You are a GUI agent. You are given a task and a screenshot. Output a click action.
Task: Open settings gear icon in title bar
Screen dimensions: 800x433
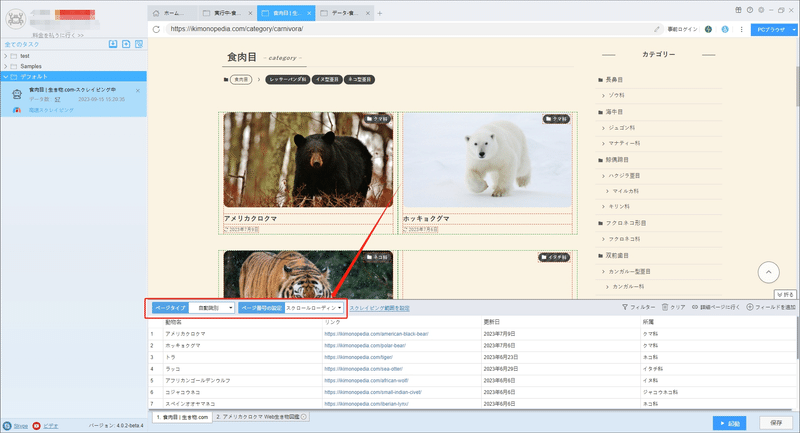click(761, 10)
